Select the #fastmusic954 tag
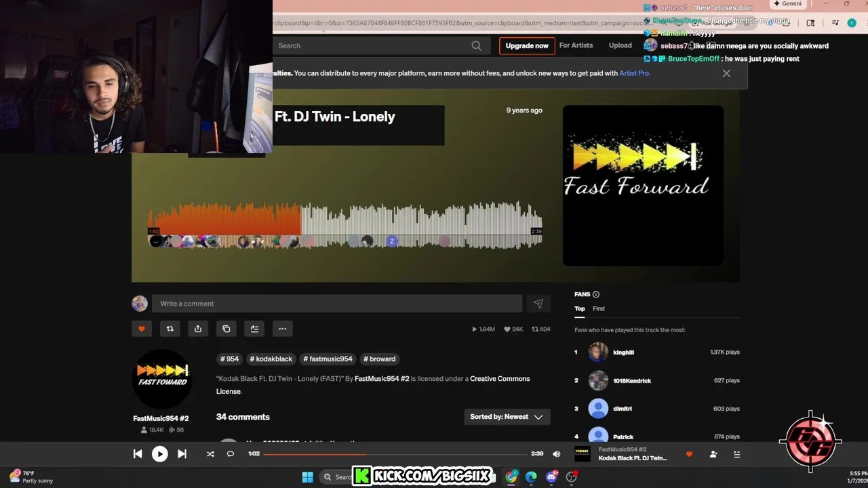Screen dimensions: 868x488 click(328, 359)
